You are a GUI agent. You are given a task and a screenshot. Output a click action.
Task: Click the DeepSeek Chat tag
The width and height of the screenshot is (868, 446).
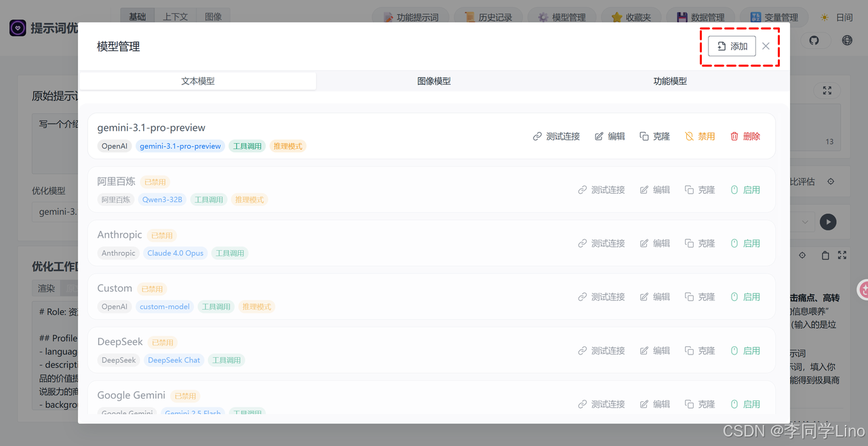pyautogui.click(x=174, y=360)
